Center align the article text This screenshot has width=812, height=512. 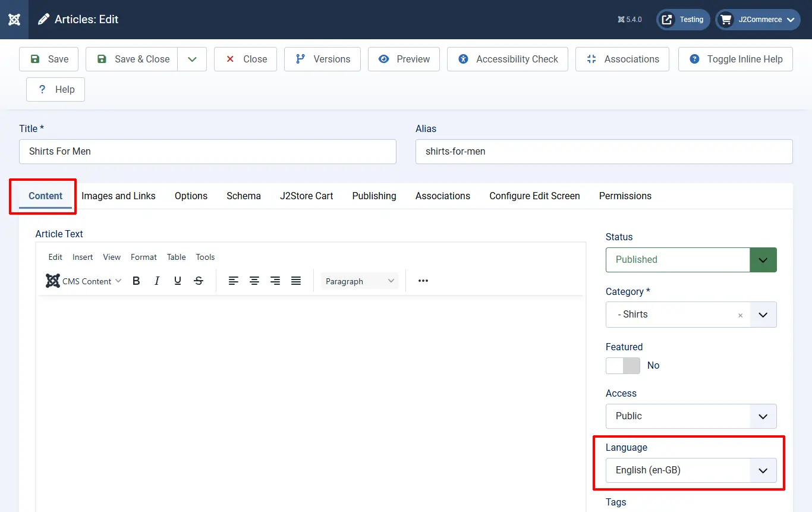(x=254, y=281)
